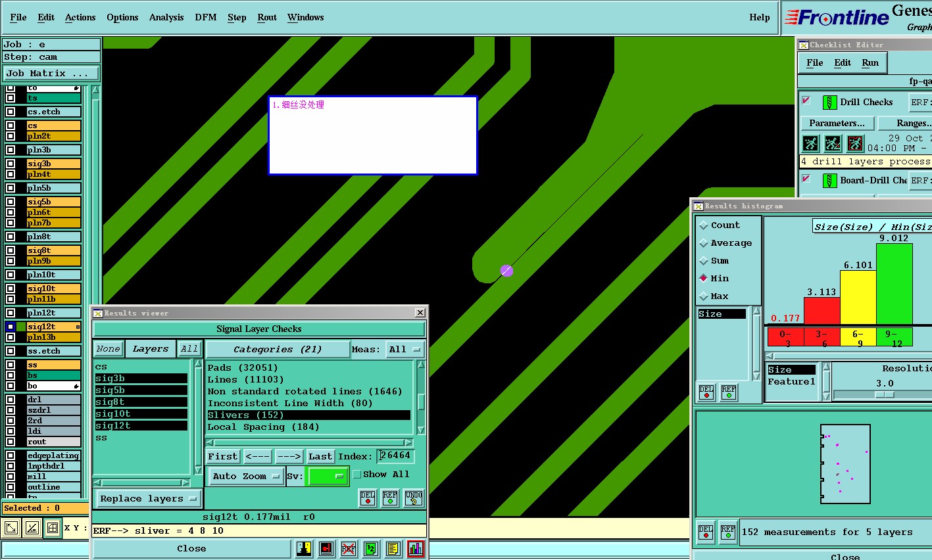Click the Parameters... button
This screenshot has width=932, height=560.
pos(837,123)
